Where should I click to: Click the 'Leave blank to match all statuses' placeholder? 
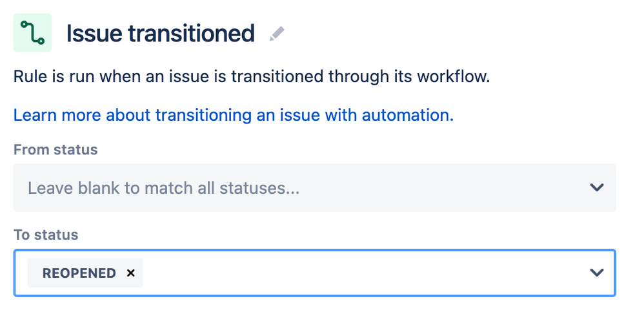(x=163, y=188)
